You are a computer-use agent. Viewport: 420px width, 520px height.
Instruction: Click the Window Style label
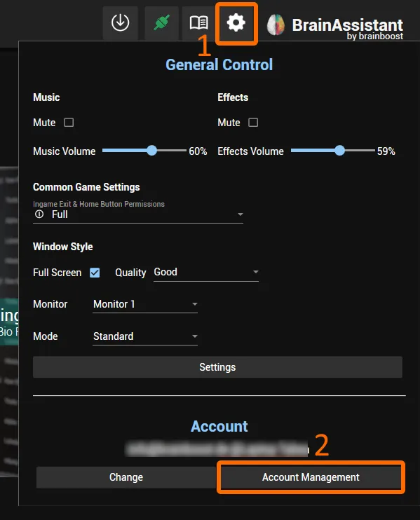[x=62, y=247]
